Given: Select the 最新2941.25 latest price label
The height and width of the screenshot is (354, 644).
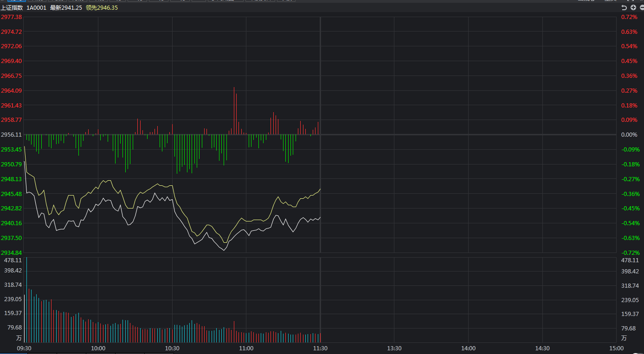Looking at the screenshot, I should [x=66, y=8].
